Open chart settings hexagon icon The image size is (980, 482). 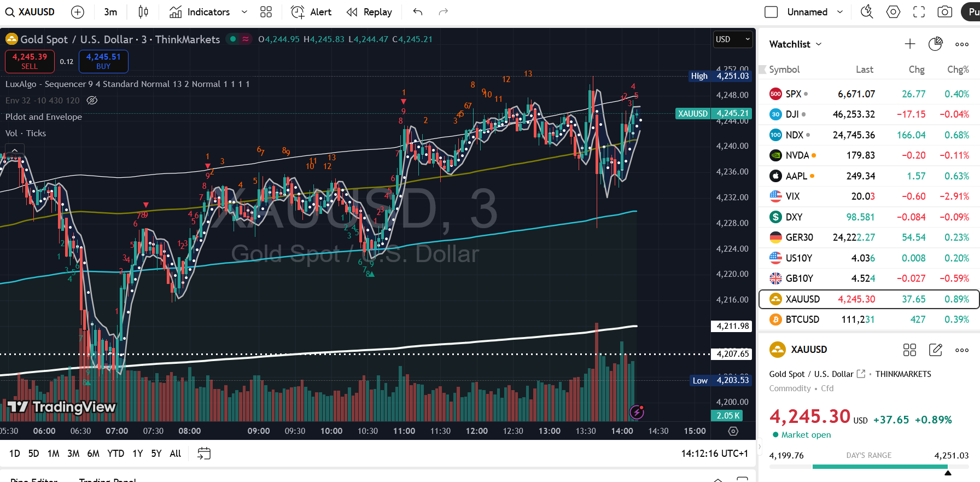point(893,12)
